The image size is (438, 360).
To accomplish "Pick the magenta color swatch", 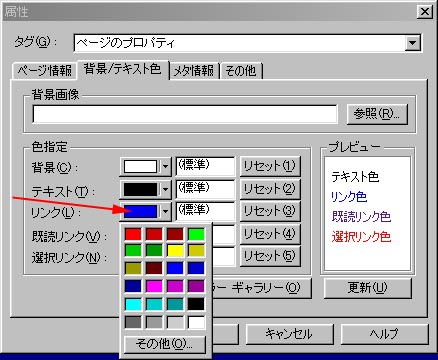I will (x=154, y=286).
